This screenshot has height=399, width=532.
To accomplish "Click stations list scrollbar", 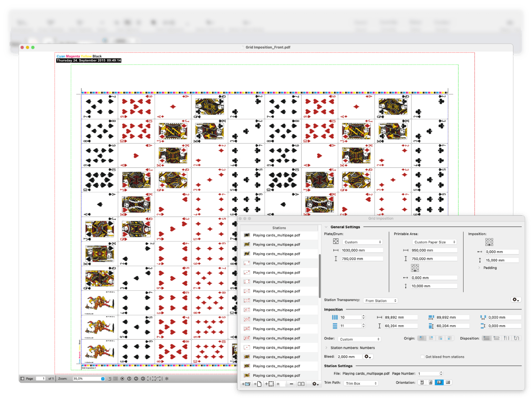I will (x=319, y=275).
